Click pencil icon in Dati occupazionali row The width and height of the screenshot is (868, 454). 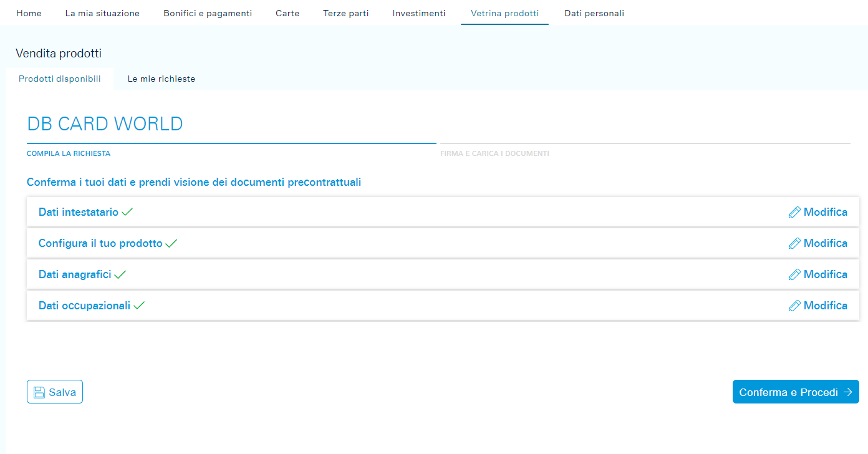tap(794, 306)
